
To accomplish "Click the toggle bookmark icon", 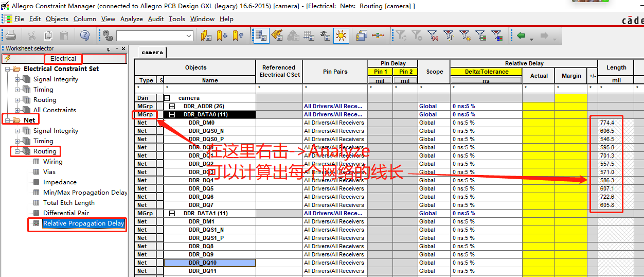I will (x=206, y=36).
